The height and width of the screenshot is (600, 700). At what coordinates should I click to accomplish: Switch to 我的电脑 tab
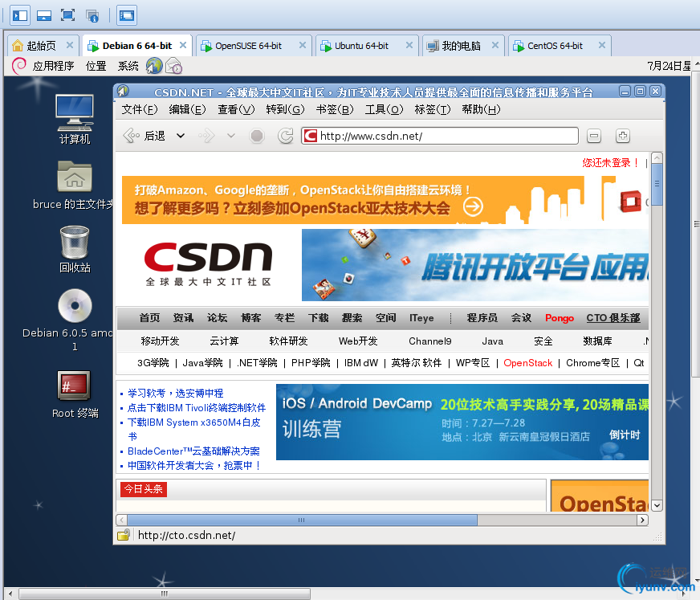[461, 46]
